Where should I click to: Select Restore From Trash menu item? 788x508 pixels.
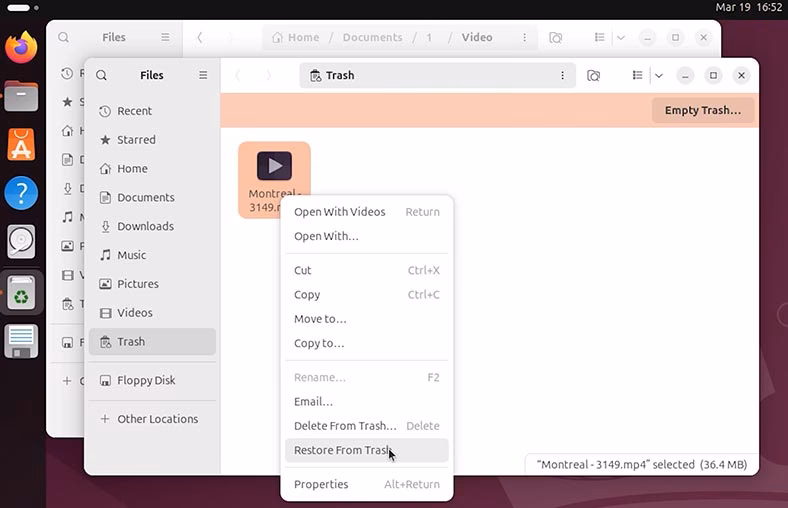tap(342, 450)
